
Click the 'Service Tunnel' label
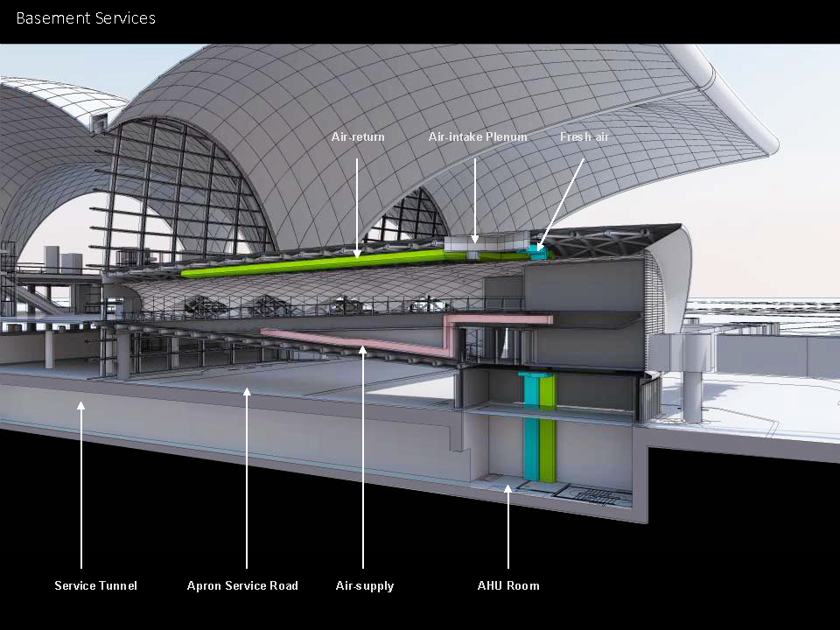(96, 585)
